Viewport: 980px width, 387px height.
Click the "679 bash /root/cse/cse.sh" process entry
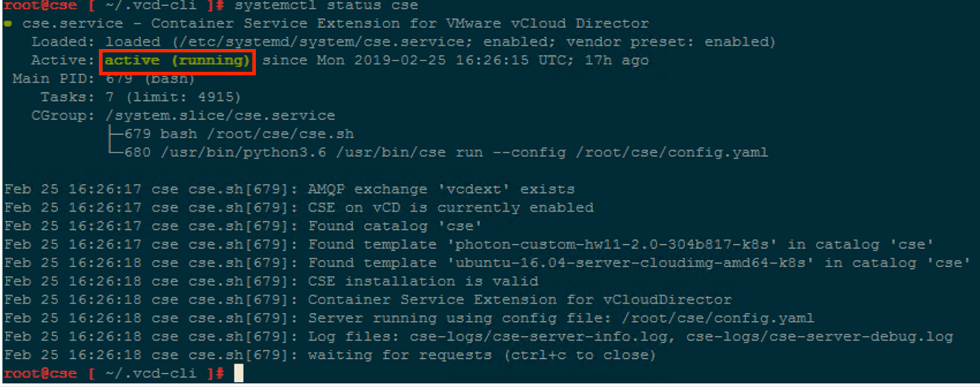point(239,134)
